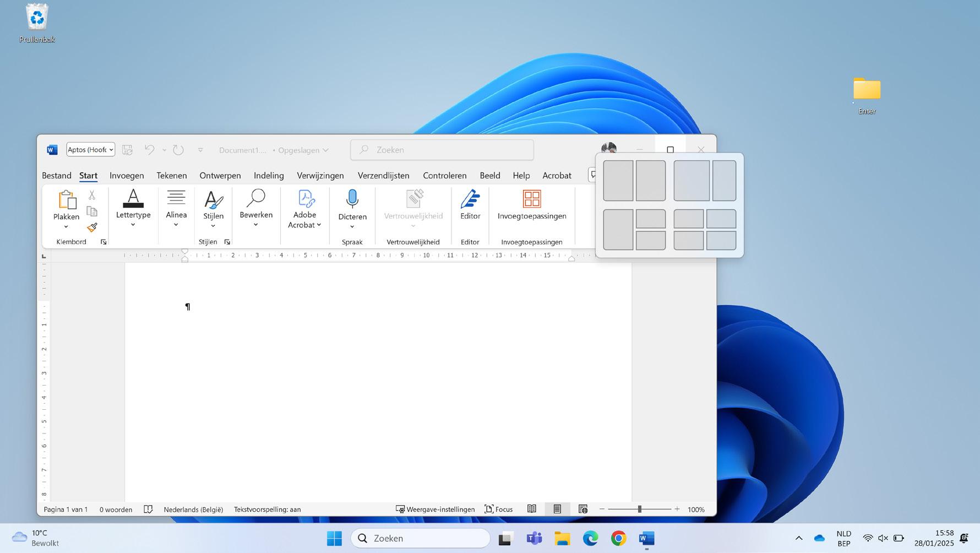980x553 pixels.
Task: Toggle Focus mode in status bar
Action: 499,509
